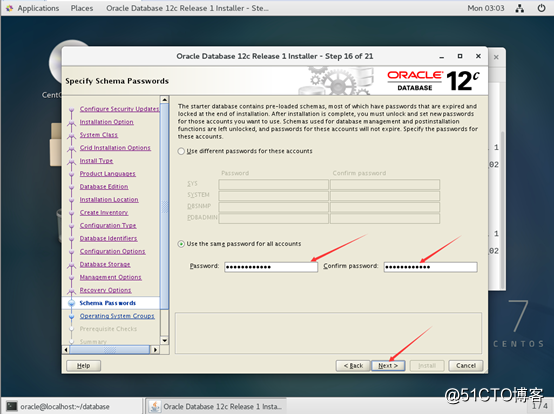Go to Install Type step

point(96,161)
